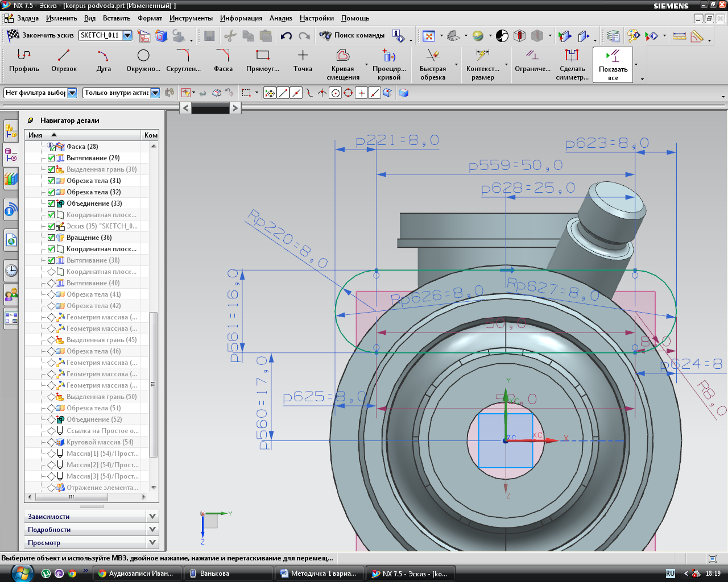Expand the Просмотр panel section
This screenshot has width=728, height=582.
pos(92,542)
